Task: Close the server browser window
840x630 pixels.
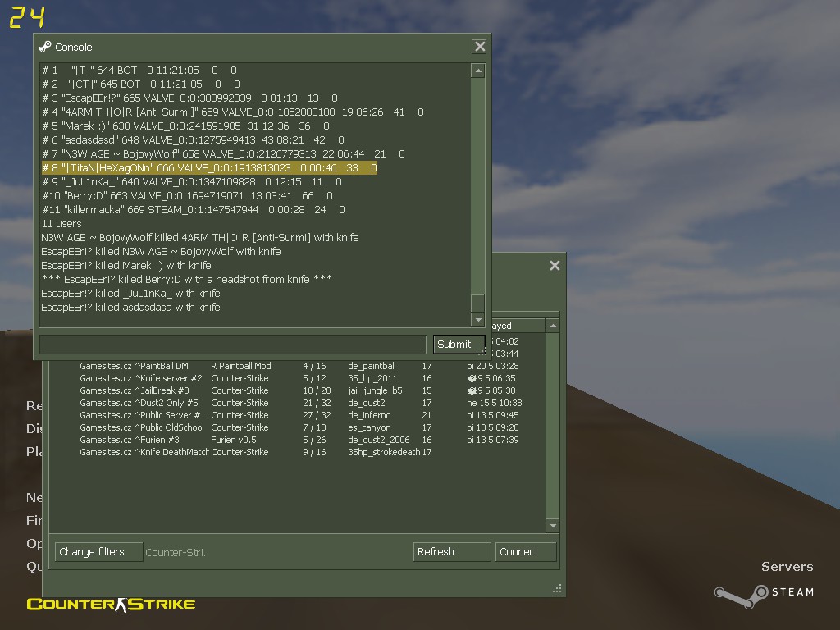Action: (555, 266)
